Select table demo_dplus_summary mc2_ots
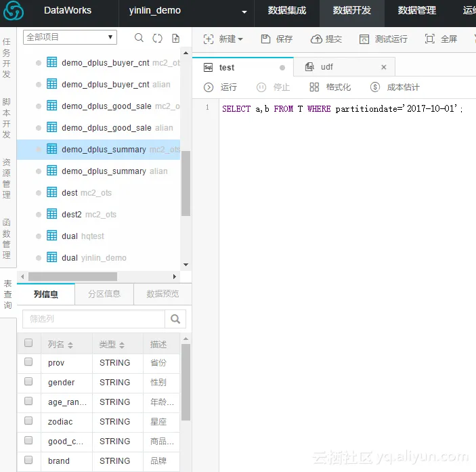 coord(98,150)
